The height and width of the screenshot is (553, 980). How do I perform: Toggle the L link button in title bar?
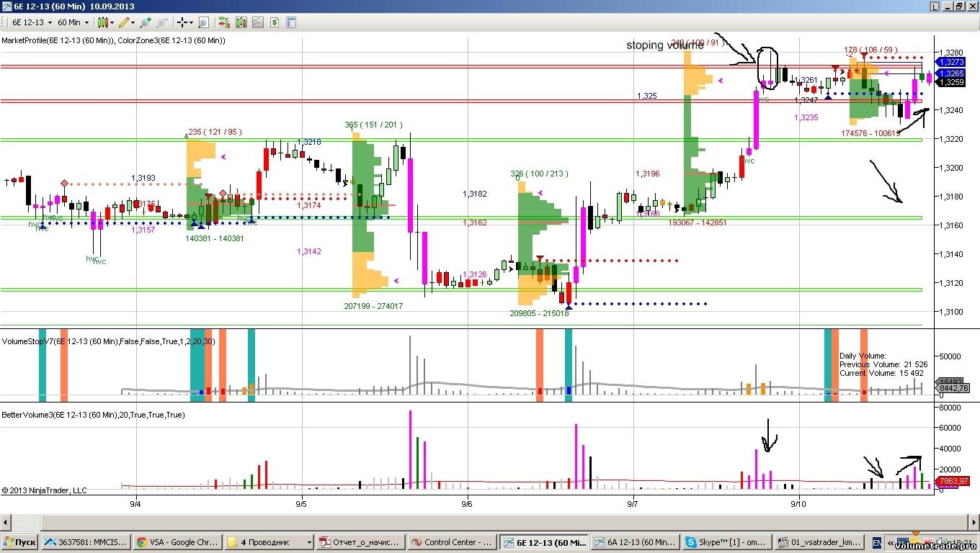click(x=935, y=6)
